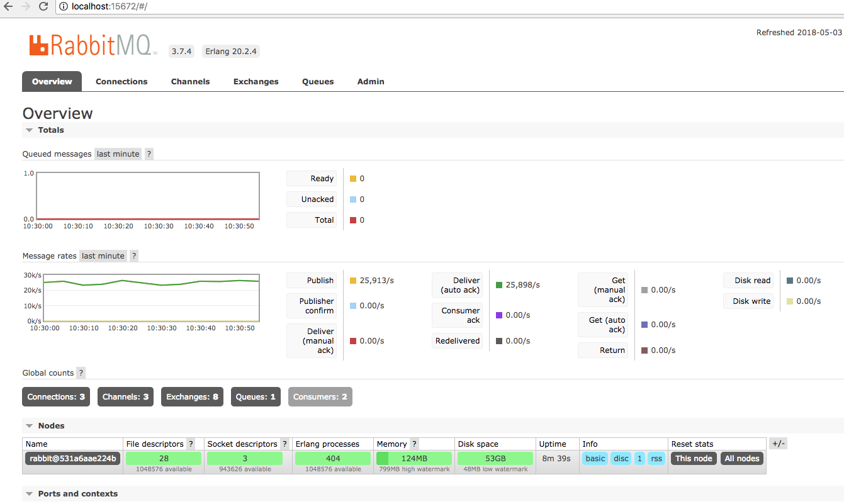Open Connections: 3 global count

(x=56, y=396)
